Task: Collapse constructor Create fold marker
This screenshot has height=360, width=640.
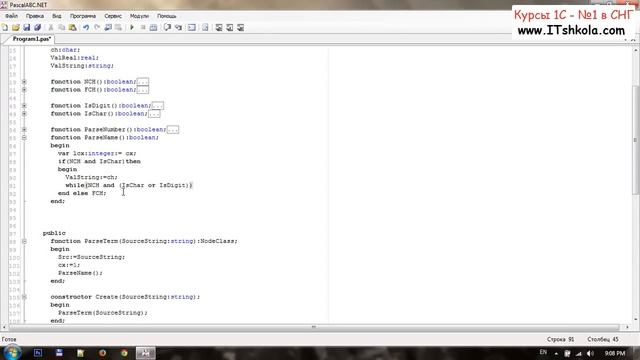Action: coord(24,297)
